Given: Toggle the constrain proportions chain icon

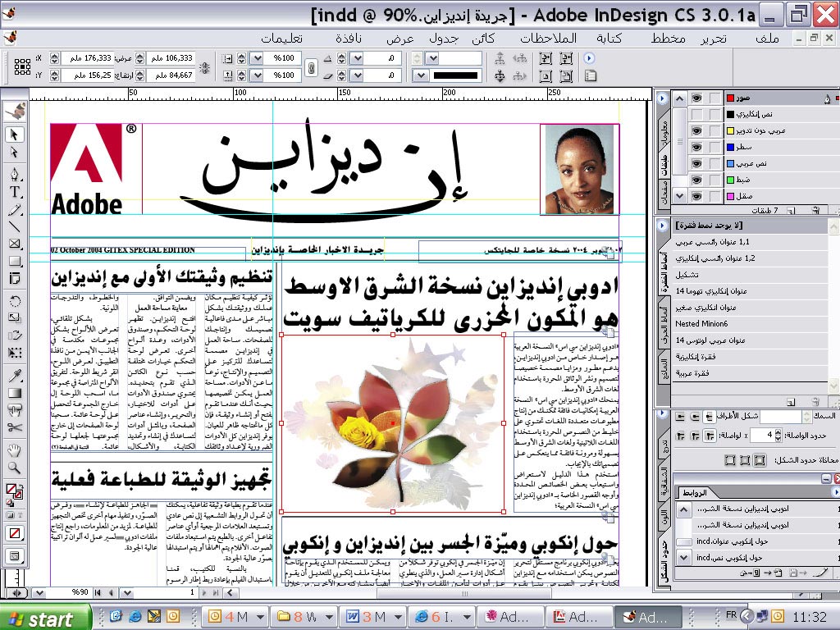Looking at the screenshot, I should point(310,67).
